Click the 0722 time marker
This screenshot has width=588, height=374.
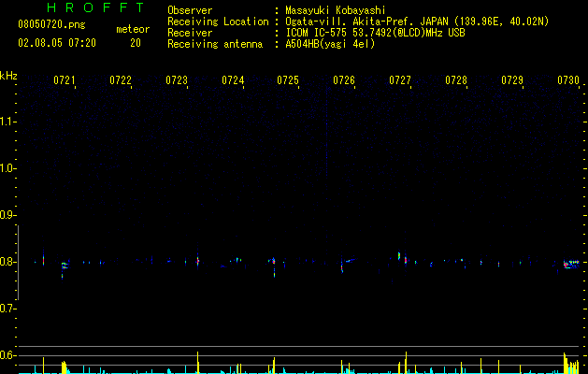tap(121, 80)
